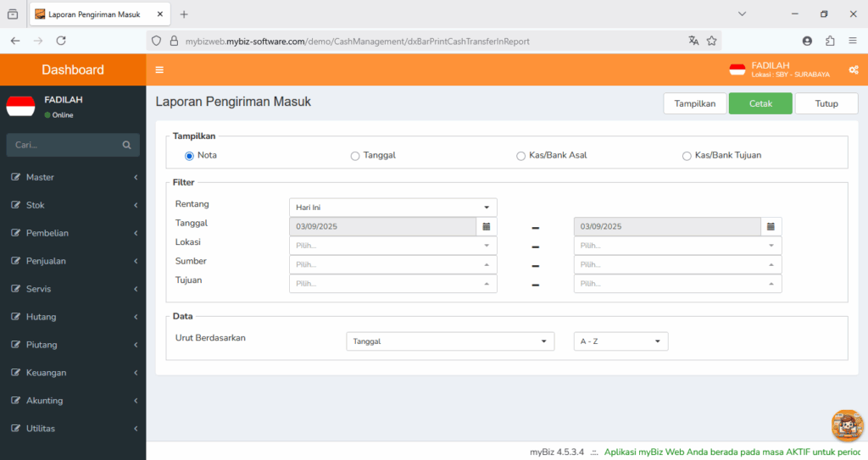Screen dimensions: 868x460
Task: Click the Hutang menu edit icon
Action: point(15,317)
